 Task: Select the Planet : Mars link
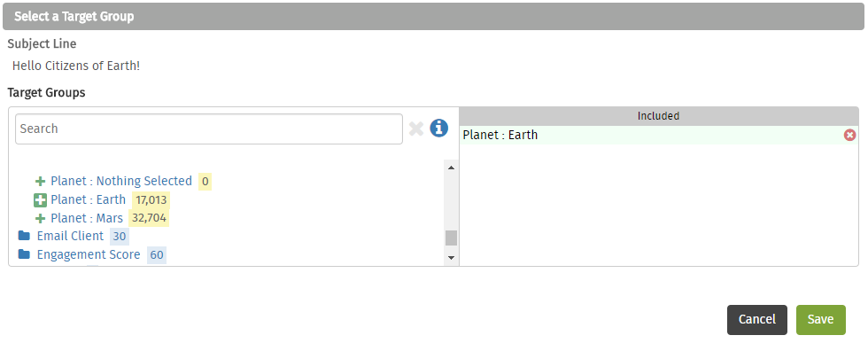[87, 218]
